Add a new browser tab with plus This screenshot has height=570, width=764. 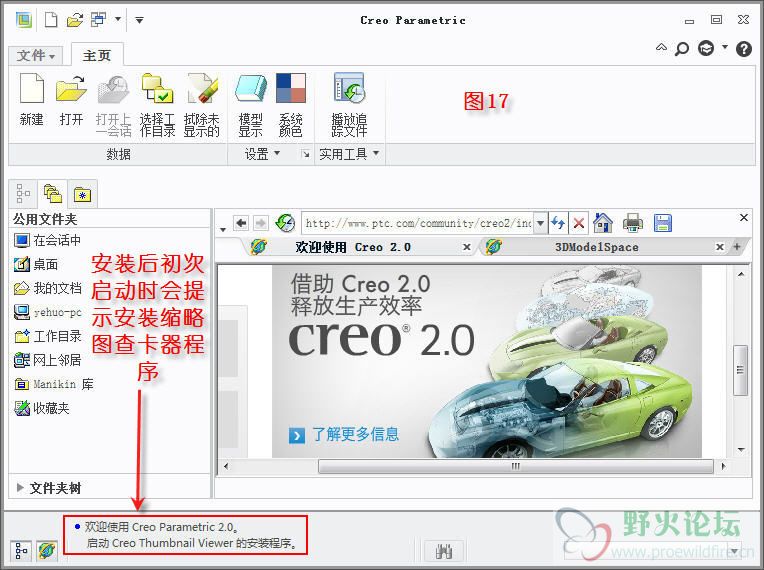click(x=737, y=247)
